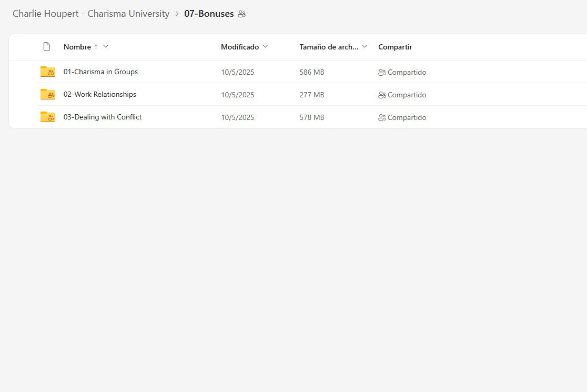This screenshot has height=392, width=587.
Task: Go to Charlie Houpert - Charisma University breadcrumb
Action: [x=91, y=14]
